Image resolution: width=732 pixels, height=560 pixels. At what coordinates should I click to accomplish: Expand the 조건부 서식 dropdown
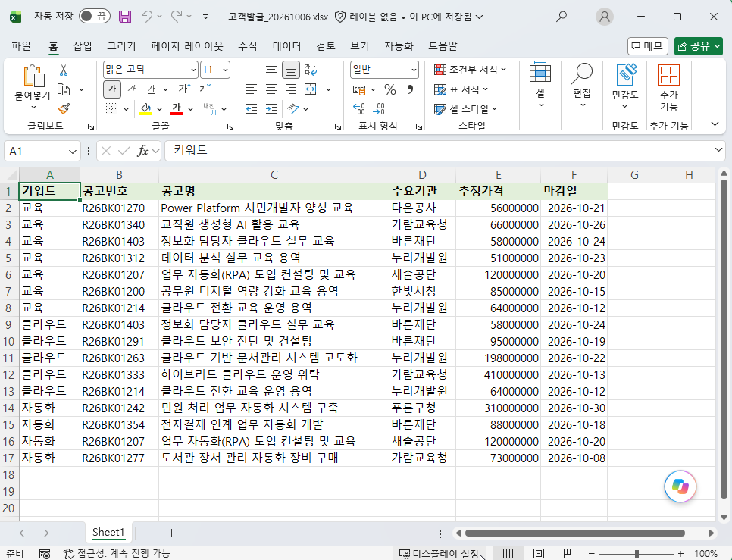pos(471,70)
